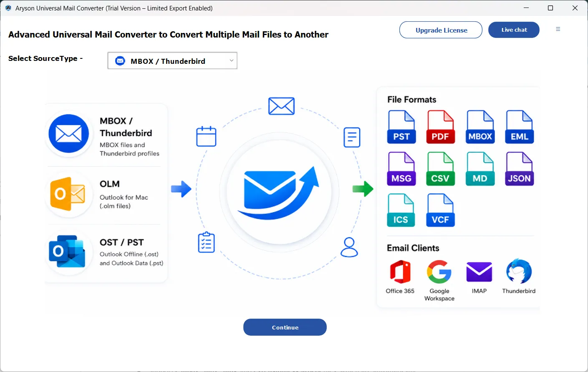Image resolution: width=588 pixels, height=372 pixels.
Task: Select the MBOX file format icon
Action: tap(480, 127)
